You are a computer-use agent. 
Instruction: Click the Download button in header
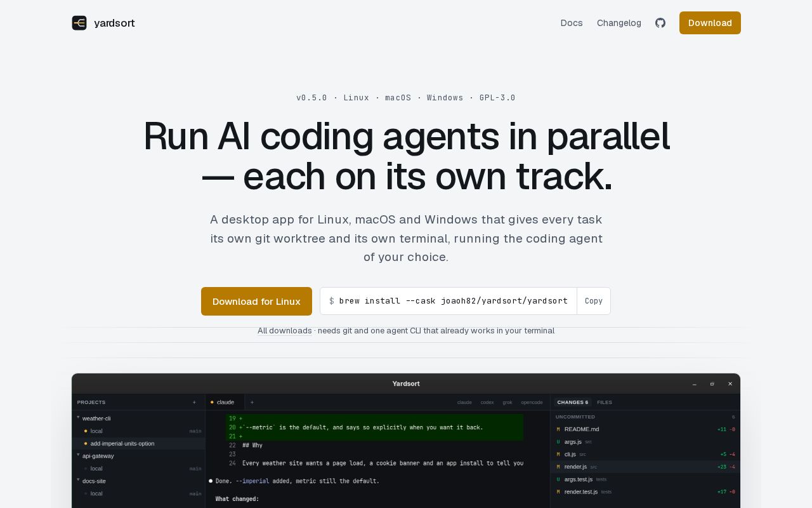click(710, 23)
